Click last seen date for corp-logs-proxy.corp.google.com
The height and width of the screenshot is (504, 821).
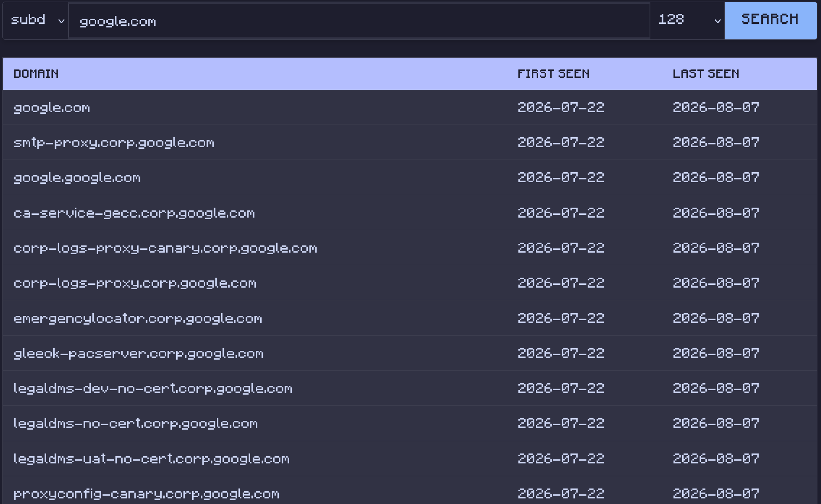[716, 283]
